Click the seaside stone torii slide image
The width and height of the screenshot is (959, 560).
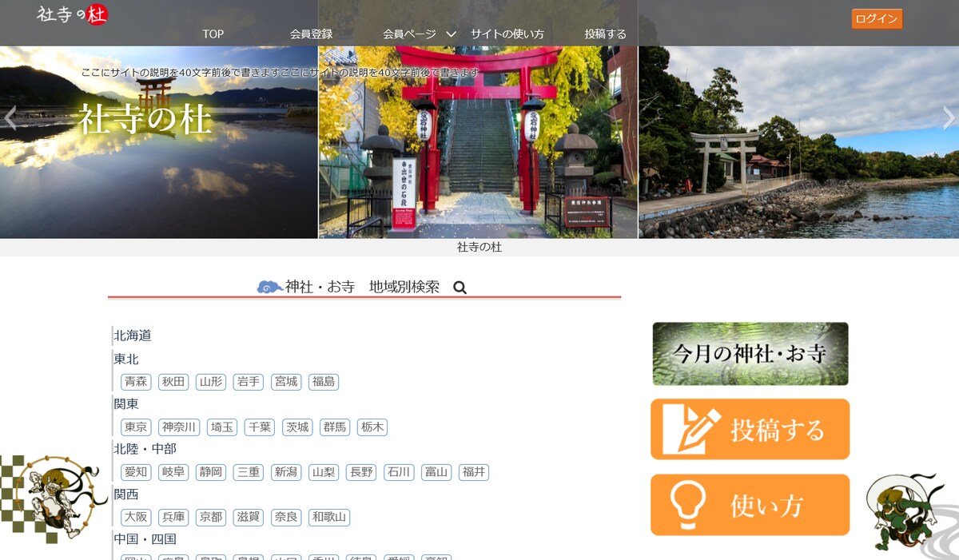tap(798, 142)
